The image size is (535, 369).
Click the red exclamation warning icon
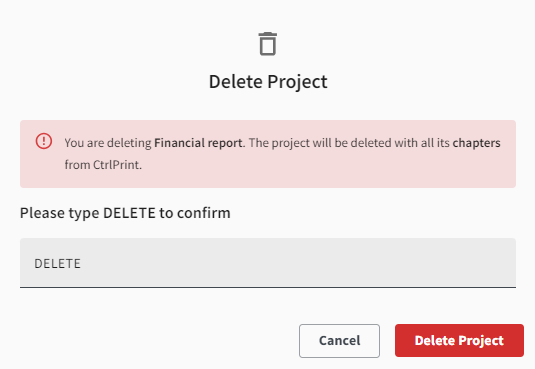pos(44,141)
